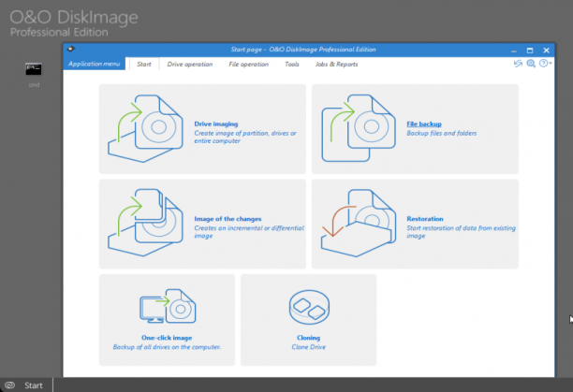Click the Cloning drive icon

pos(309,307)
